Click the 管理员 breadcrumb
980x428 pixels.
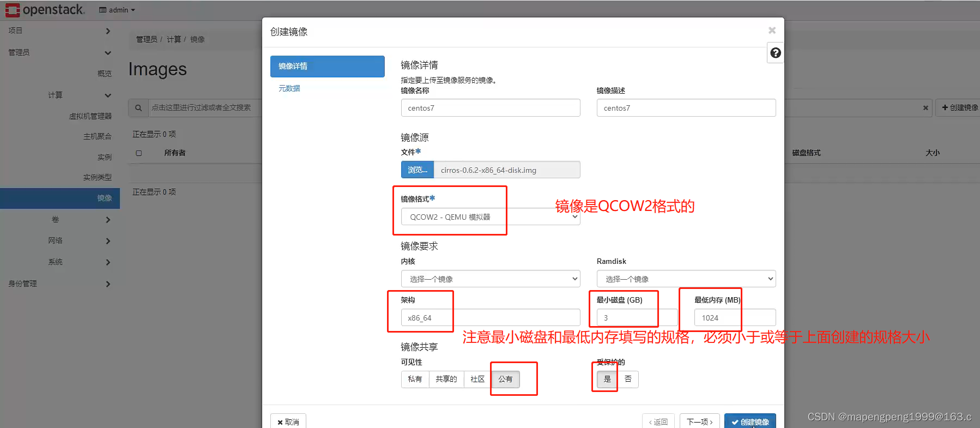click(x=147, y=39)
